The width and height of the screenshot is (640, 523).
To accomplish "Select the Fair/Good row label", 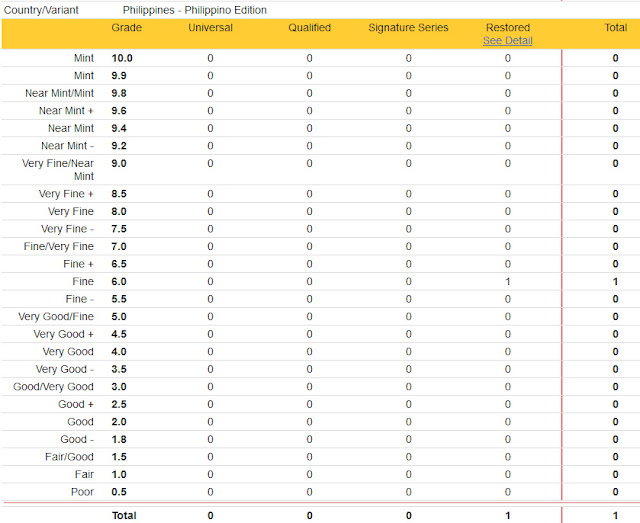I will click(69, 457).
